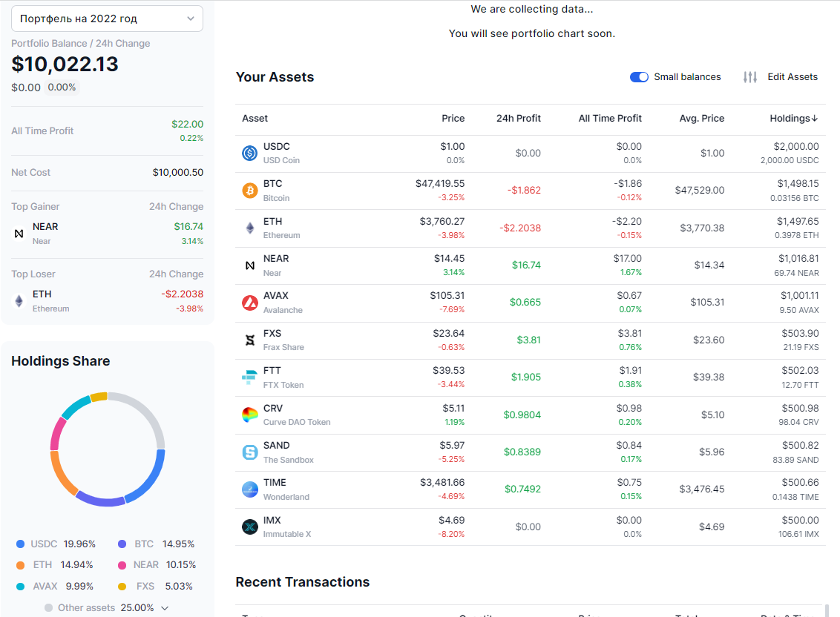Click TIME asset name in table
840x617 pixels.
click(275, 483)
